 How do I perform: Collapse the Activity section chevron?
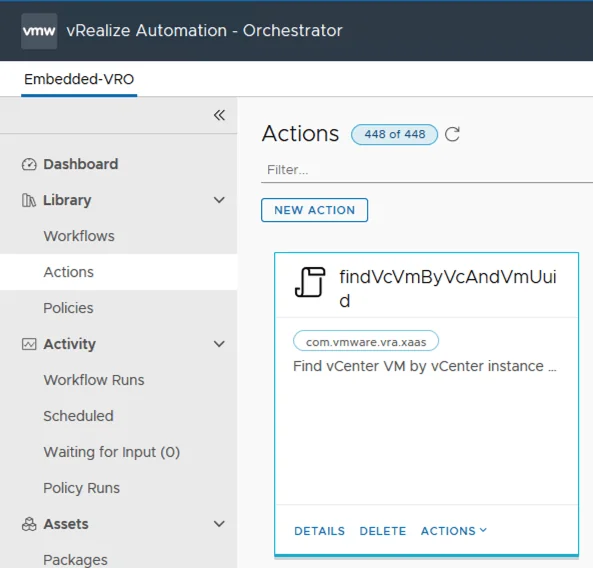219,344
